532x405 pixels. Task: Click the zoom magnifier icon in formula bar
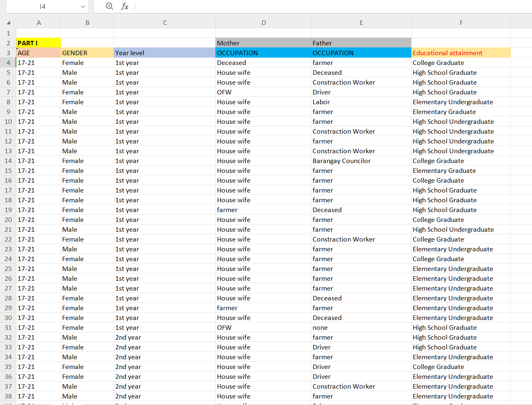(x=109, y=6)
